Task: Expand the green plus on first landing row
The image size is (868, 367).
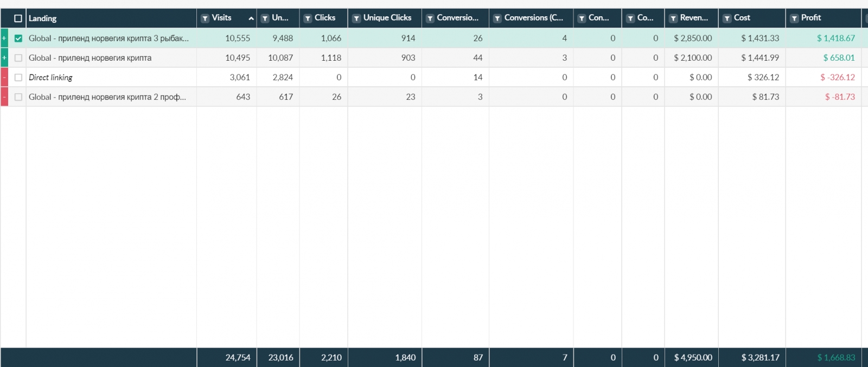Action: coord(4,38)
